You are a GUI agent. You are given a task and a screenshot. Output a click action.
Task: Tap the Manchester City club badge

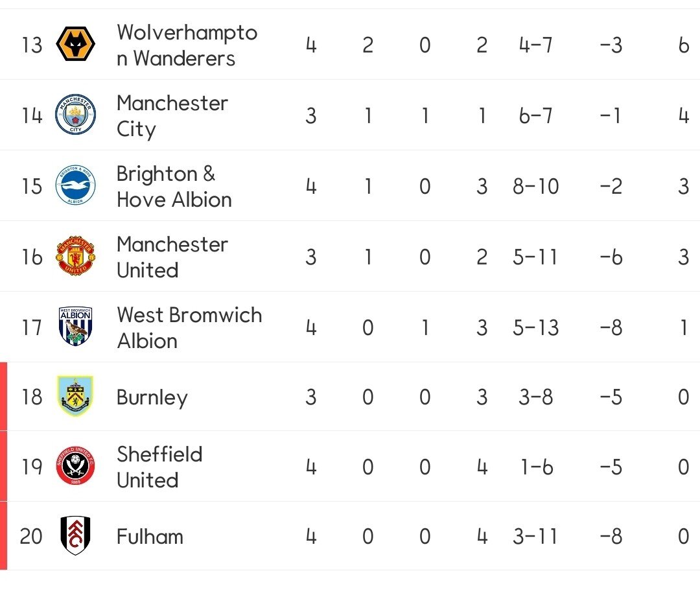(76, 115)
